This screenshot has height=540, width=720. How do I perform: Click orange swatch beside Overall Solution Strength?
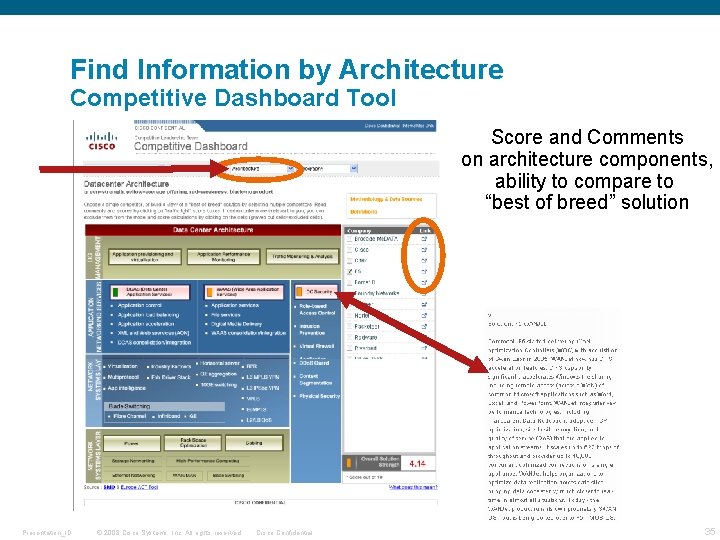pyautogui.click(x=349, y=463)
